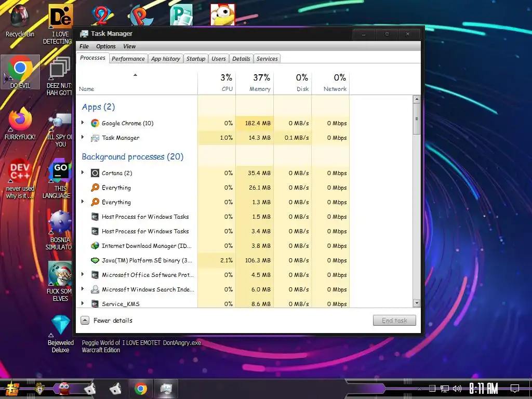Screen dimensions: 532x399
Task: Expand Microsoft Office Software Protection row
Action: tap(83, 274)
